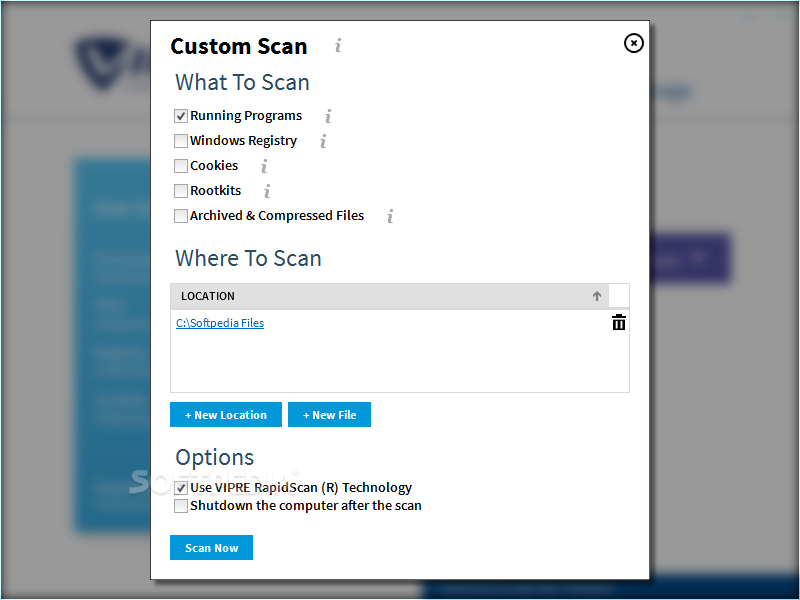Show info for Running Programs
Screen dimensions: 800x600
pyautogui.click(x=328, y=116)
